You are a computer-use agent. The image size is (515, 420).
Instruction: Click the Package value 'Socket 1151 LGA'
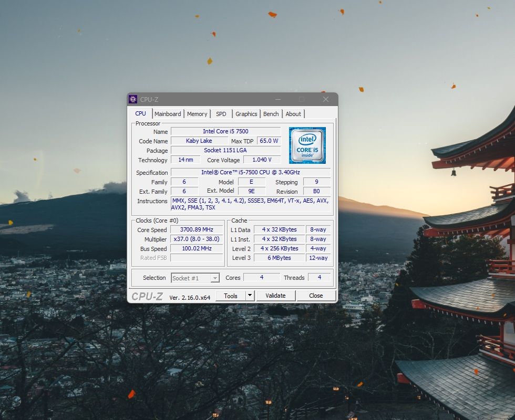pyautogui.click(x=225, y=150)
